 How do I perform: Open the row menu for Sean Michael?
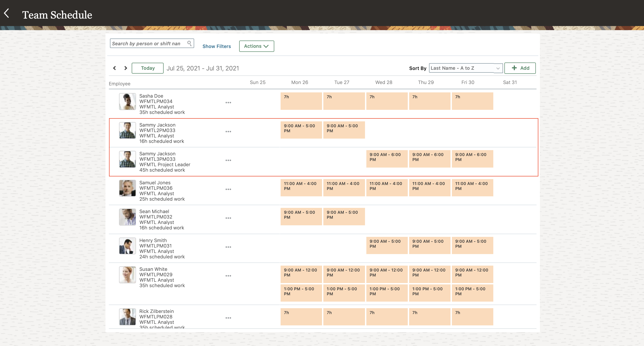[x=228, y=218]
